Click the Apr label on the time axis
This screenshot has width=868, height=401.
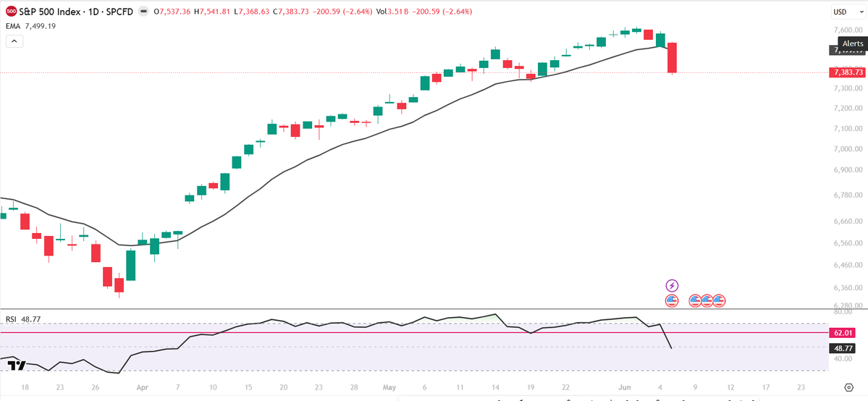coord(143,388)
